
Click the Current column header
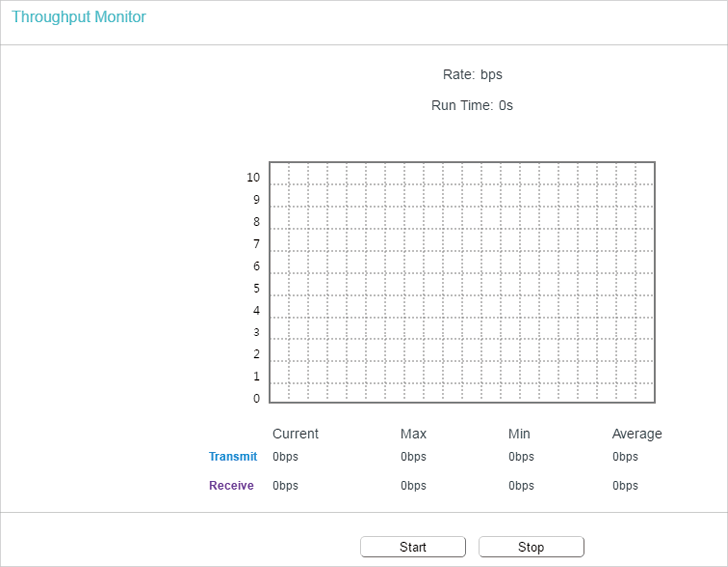click(295, 434)
